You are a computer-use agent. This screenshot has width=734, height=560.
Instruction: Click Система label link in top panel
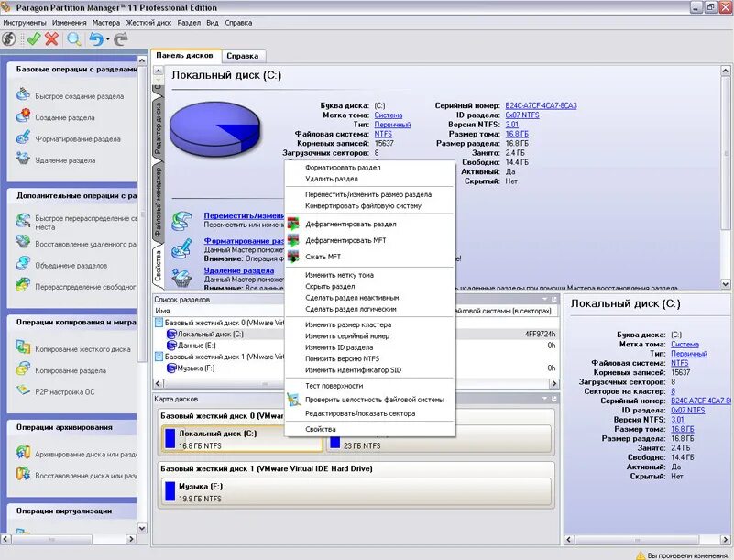point(388,115)
